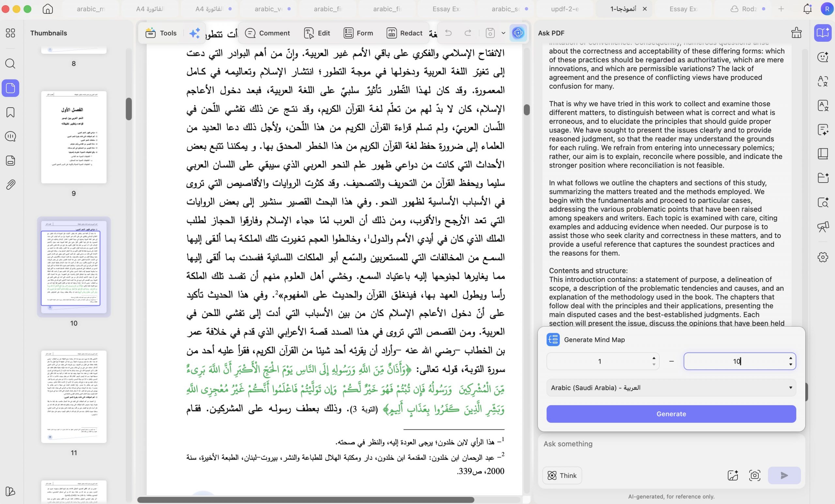Open the language dropdown showing Arabic (Saudi Arabia)
This screenshot has width=835, height=504.
tap(671, 388)
